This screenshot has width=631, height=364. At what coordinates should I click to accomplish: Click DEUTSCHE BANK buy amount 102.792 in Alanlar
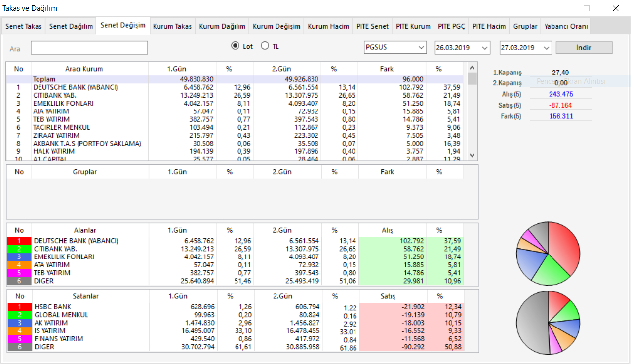tap(411, 241)
